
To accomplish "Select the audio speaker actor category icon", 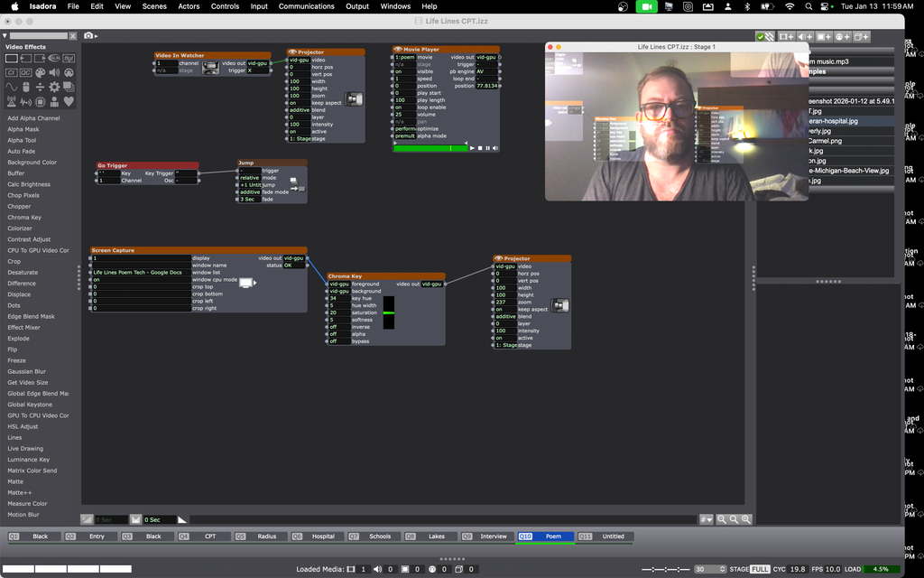I will (54, 72).
